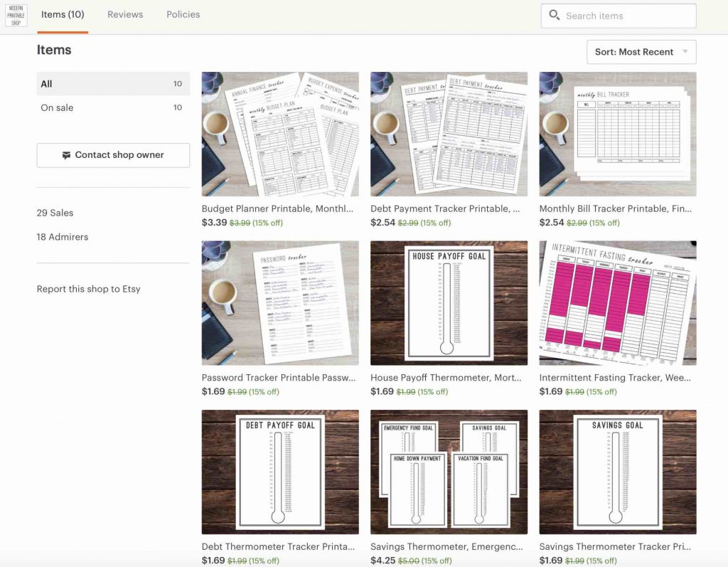View the 18 Admirers link

pyautogui.click(x=63, y=237)
